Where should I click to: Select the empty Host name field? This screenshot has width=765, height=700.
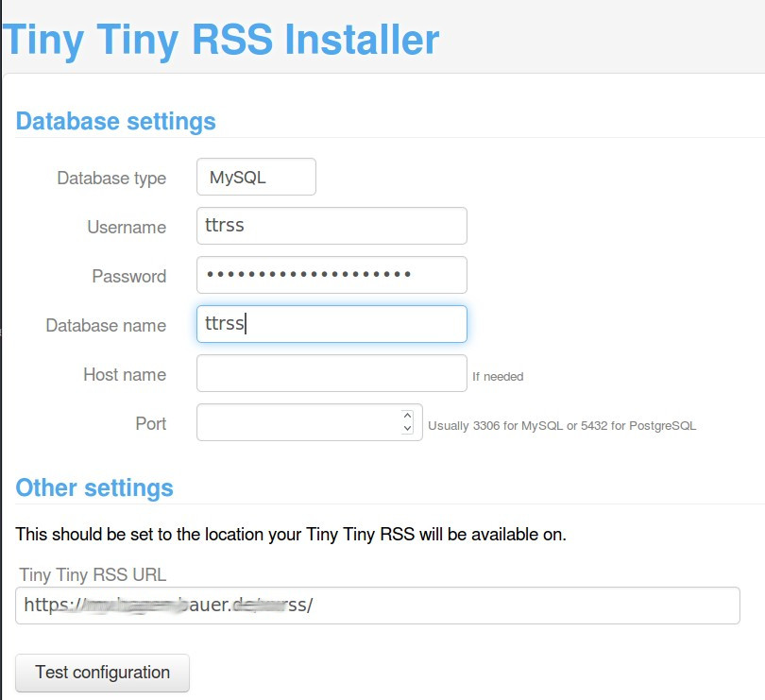[331, 373]
